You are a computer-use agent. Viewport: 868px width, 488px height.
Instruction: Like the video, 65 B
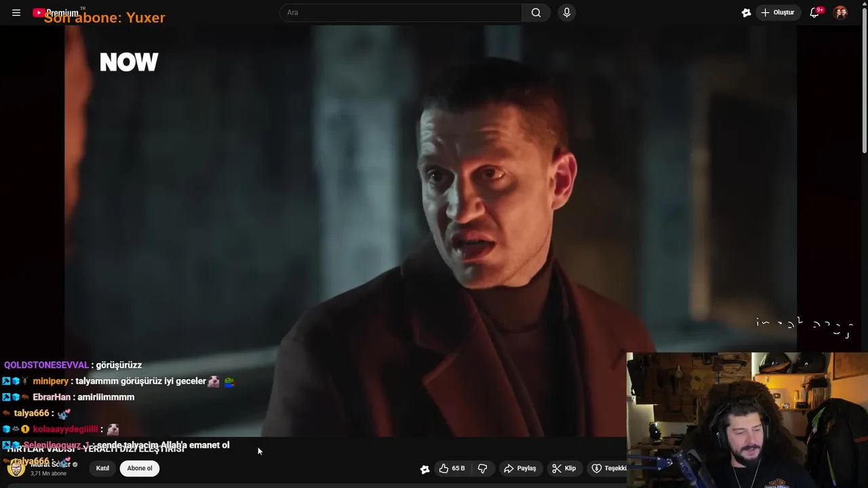[x=452, y=468]
